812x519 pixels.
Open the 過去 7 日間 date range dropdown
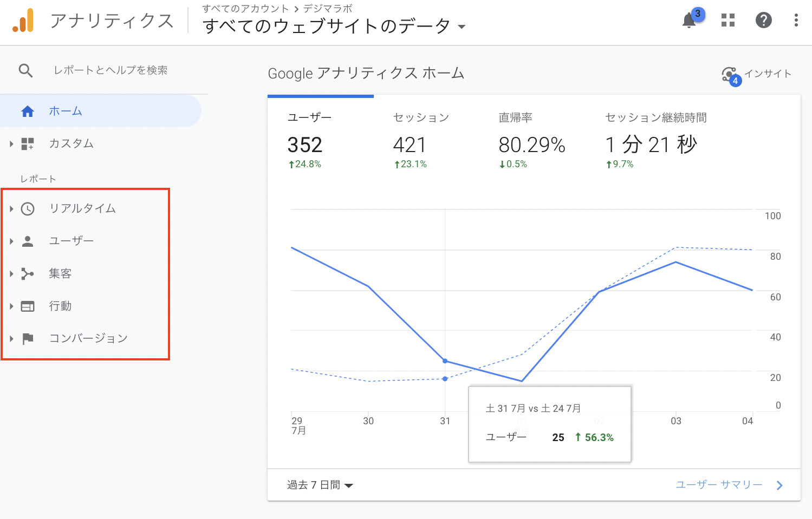[319, 485]
